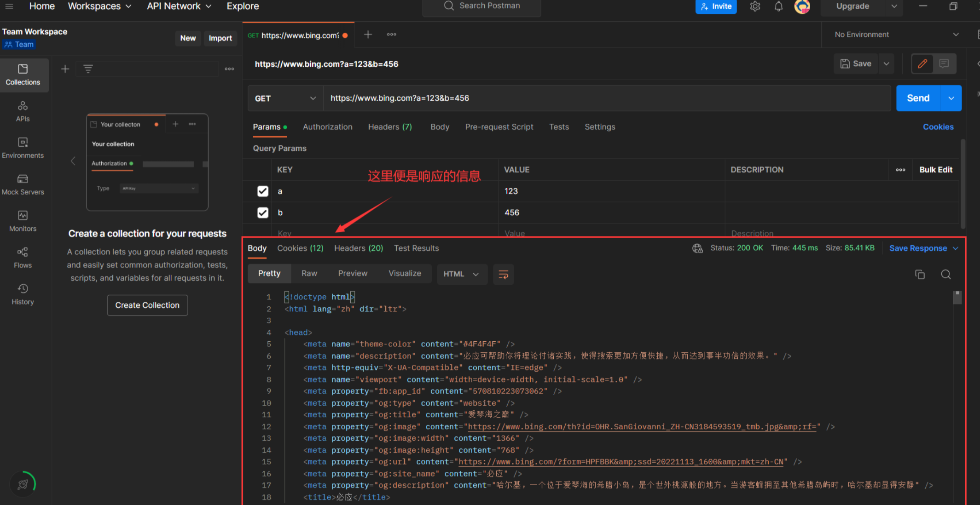
Task: Toggle line wrap icon in response
Action: point(504,275)
